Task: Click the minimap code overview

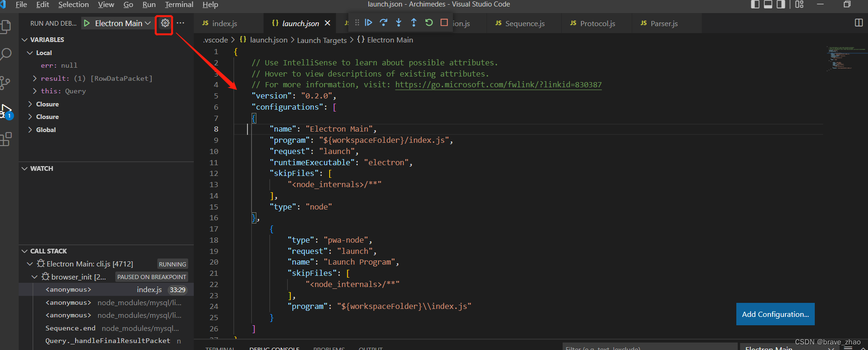Action: 841,58
